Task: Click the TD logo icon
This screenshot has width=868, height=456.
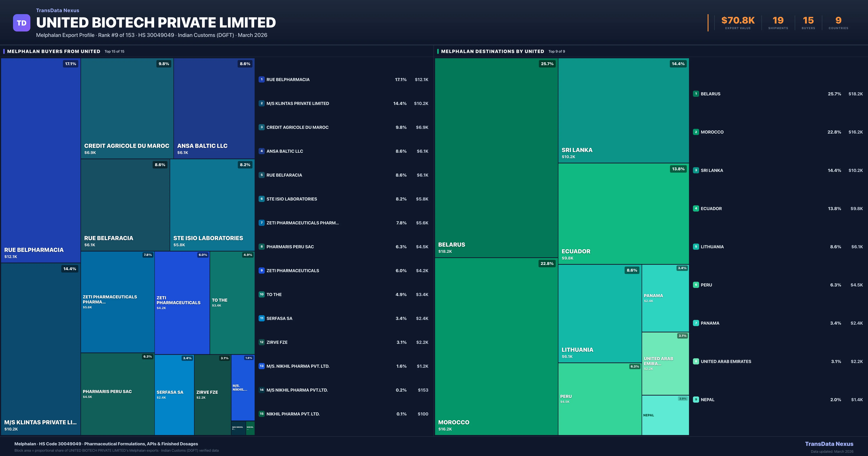Action: pos(22,23)
